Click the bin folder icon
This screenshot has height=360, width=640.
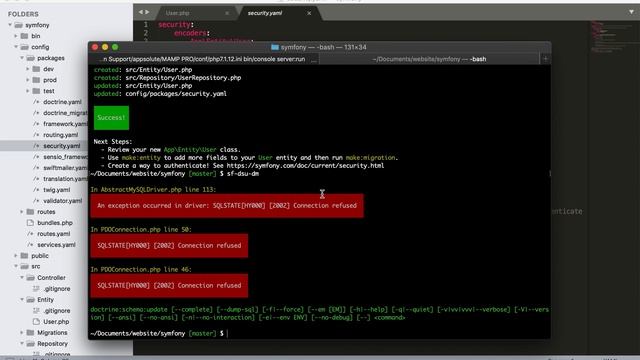click(24, 36)
